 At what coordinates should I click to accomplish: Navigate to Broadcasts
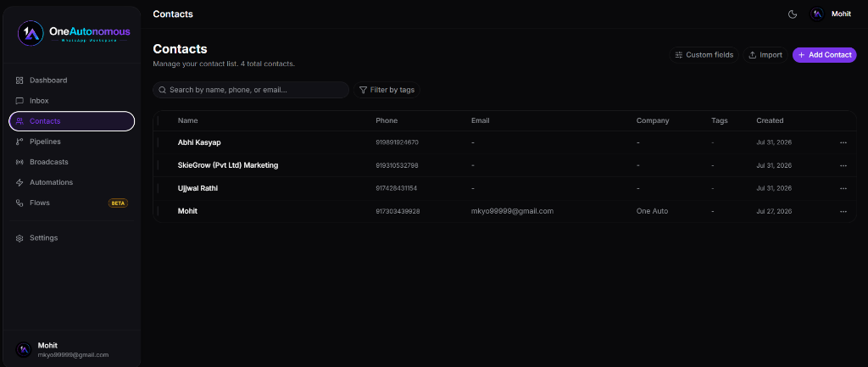pos(72,162)
